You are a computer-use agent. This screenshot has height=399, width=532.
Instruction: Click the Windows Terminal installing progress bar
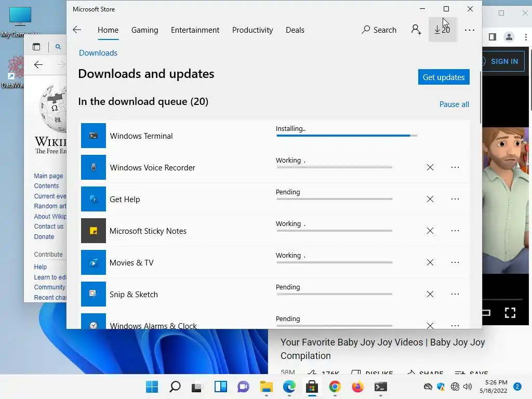(x=347, y=136)
